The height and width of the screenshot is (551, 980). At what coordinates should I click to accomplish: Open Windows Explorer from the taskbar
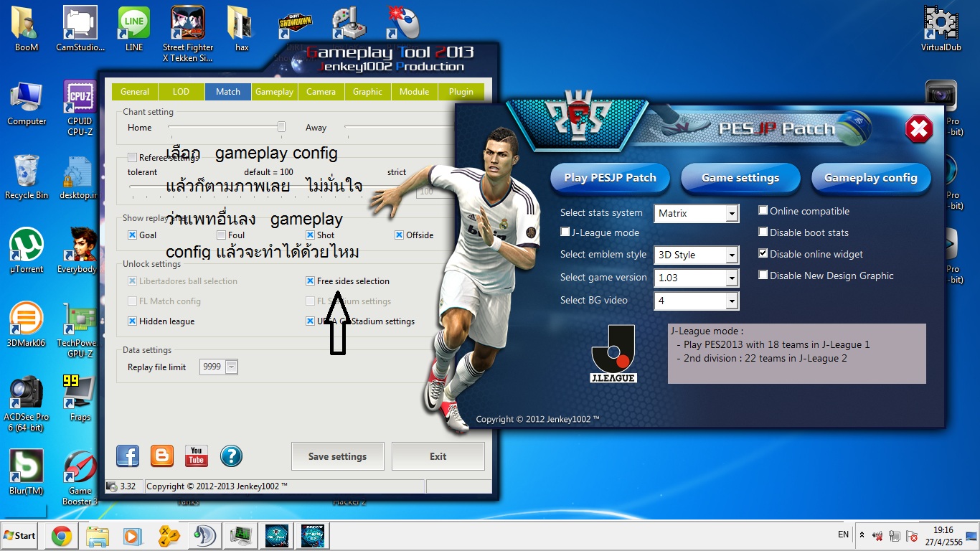tap(97, 536)
